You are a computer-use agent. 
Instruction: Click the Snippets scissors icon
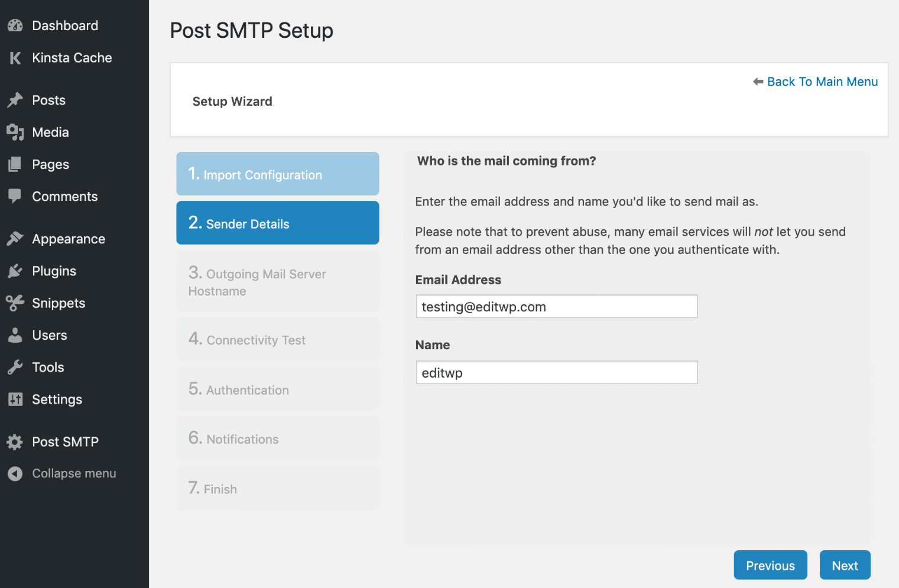(14, 303)
